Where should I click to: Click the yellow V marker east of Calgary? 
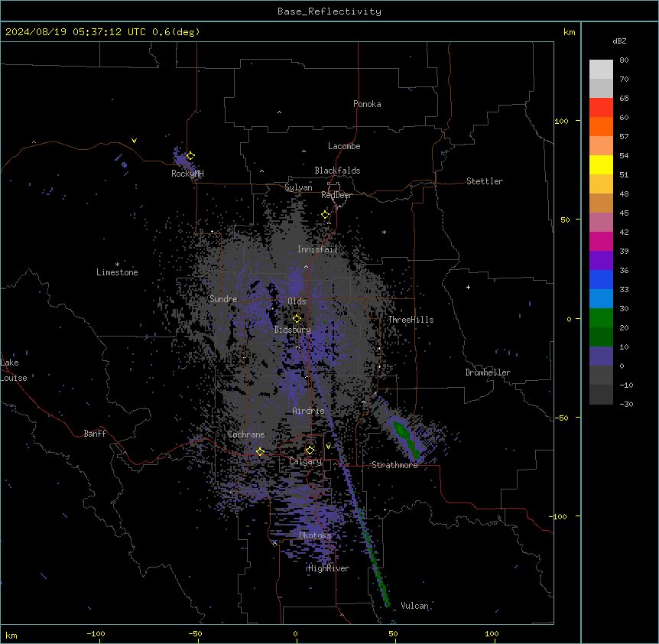point(328,447)
